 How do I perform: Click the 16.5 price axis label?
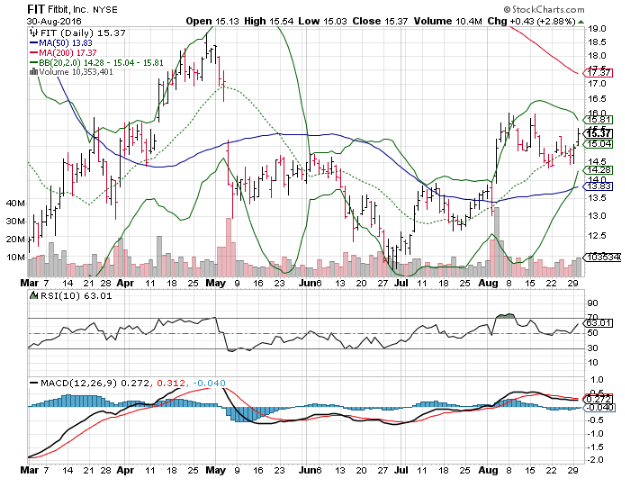597,99
